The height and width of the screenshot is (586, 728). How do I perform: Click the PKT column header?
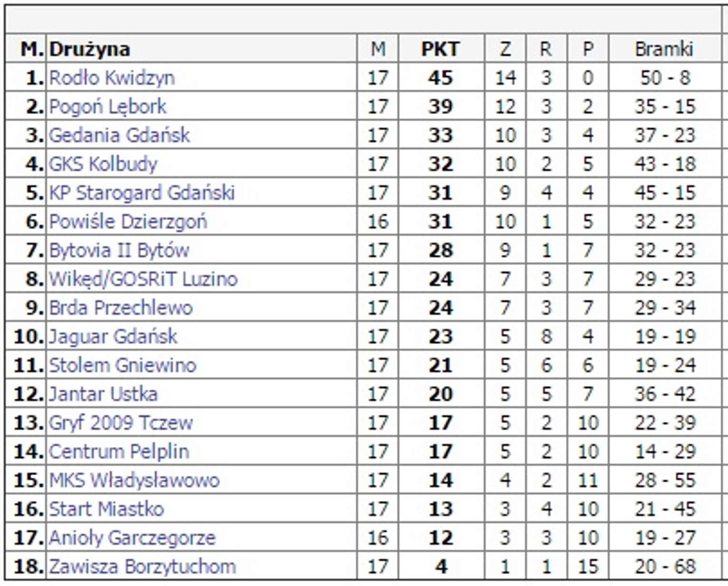(x=441, y=49)
